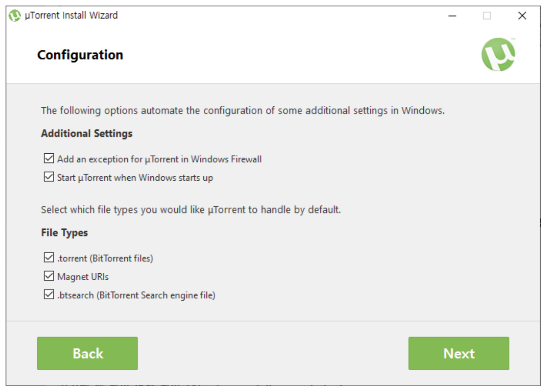The width and height of the screenshot is (545, 392).
Task: Click the µTorrent Install Wizard window title
Action: (71, 16)
